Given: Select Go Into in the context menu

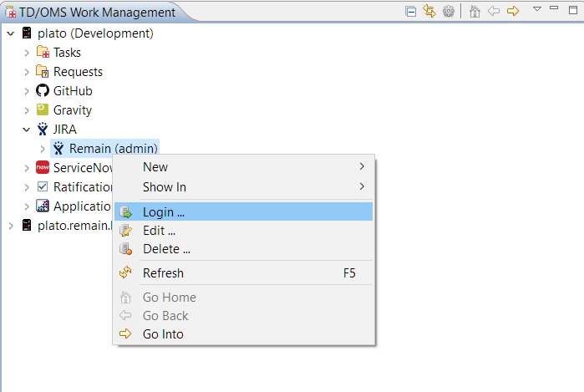Looking at the screenshot, I should click(x=163, y=334).
